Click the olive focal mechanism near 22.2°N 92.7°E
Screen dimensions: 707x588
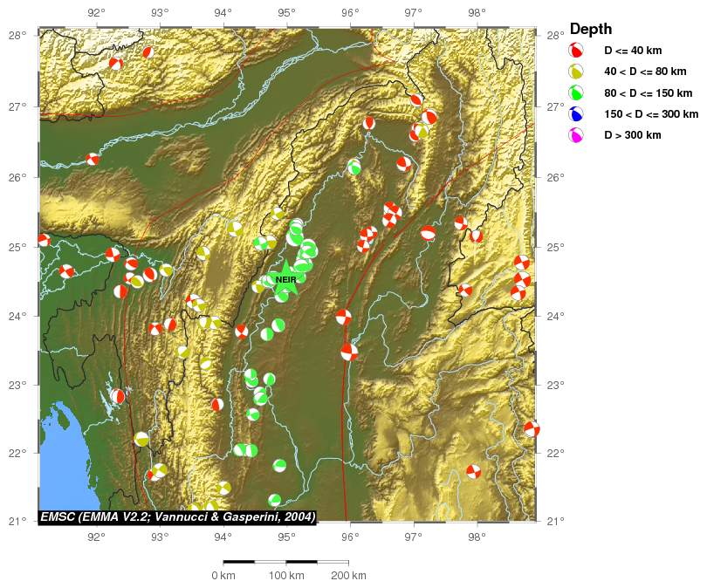pyautogui.click(x=141, y=439)
